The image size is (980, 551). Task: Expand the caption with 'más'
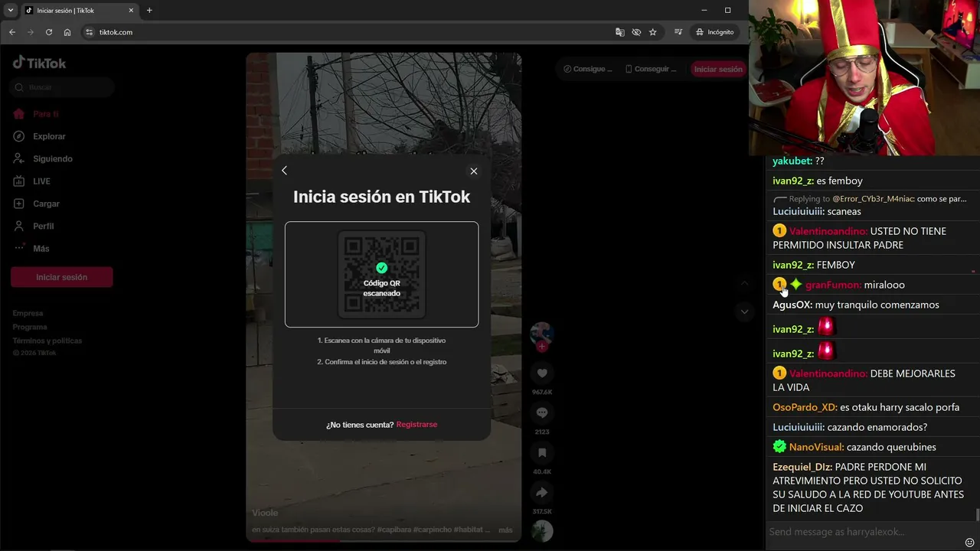coord(505,530)
